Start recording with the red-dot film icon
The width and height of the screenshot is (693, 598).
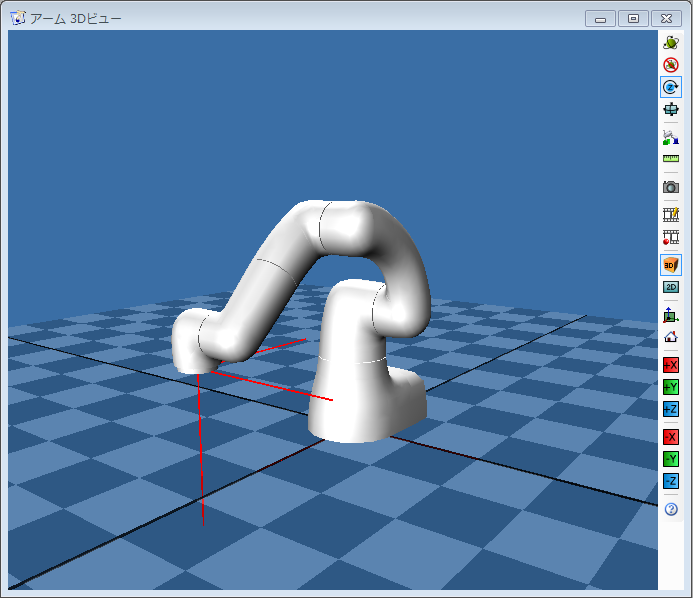tap(671, 238)
